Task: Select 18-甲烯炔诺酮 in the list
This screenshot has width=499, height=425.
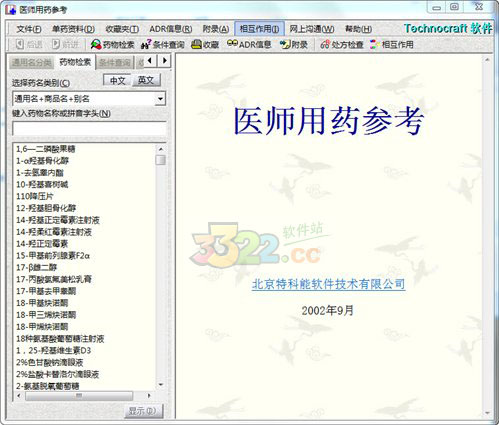Action: (x=42, y=326)
